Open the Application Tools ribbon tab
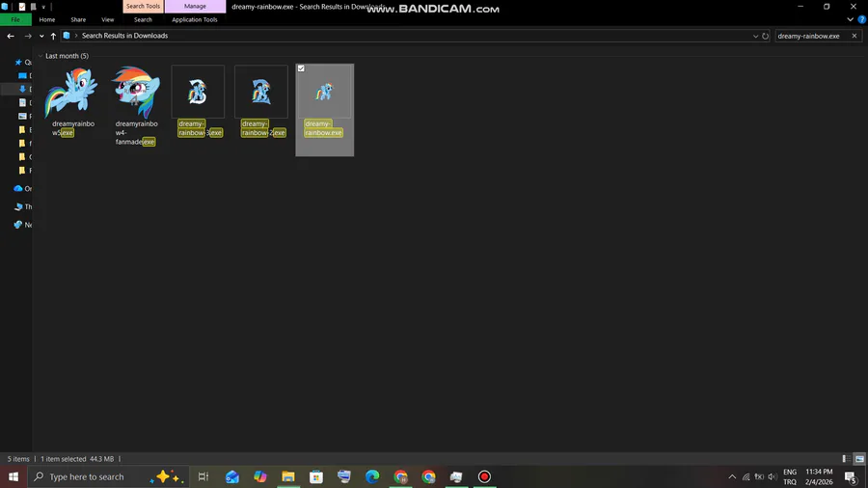Image resolution: width=868 pixels, height=488 pixels. pyautogui.click(x=194, y=19)
